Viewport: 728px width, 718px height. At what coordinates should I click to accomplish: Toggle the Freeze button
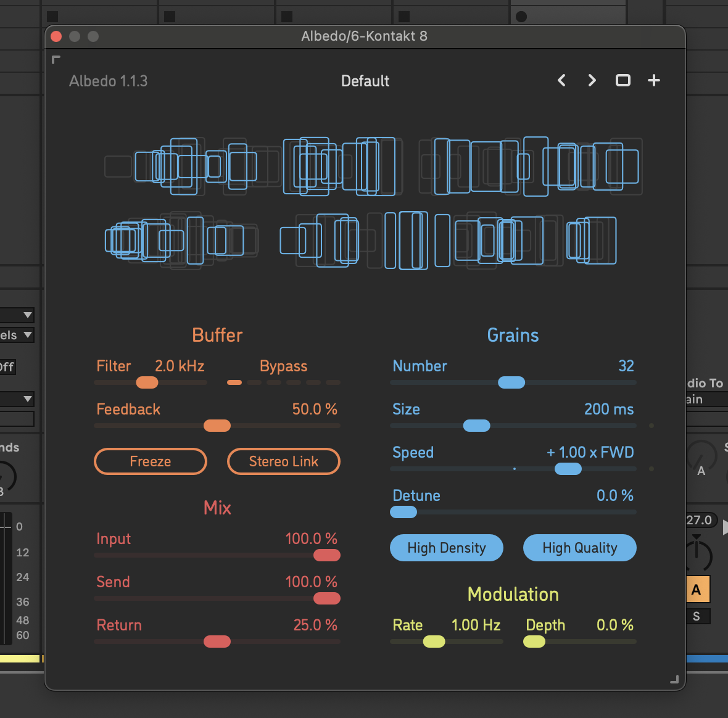(151, 461)
